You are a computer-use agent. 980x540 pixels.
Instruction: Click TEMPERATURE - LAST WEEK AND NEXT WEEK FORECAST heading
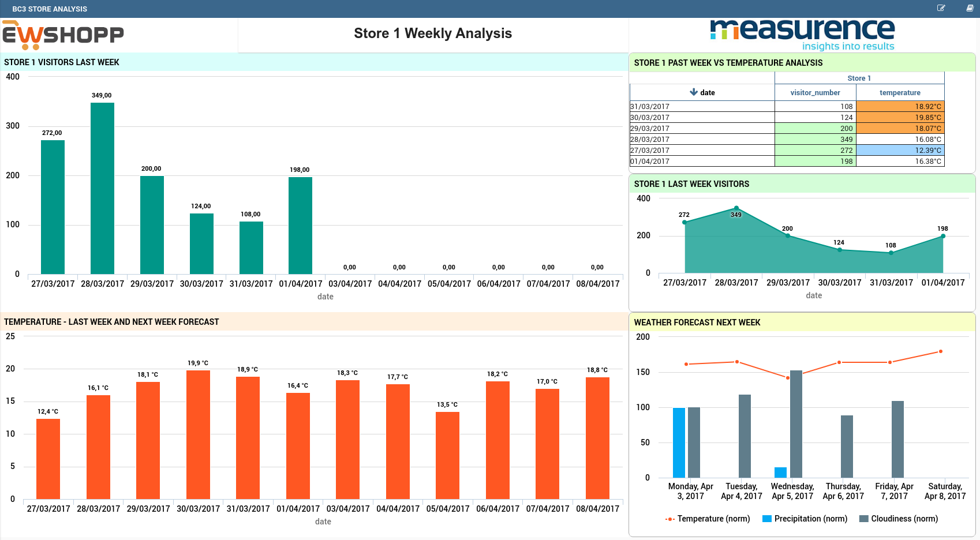[111, 322]
